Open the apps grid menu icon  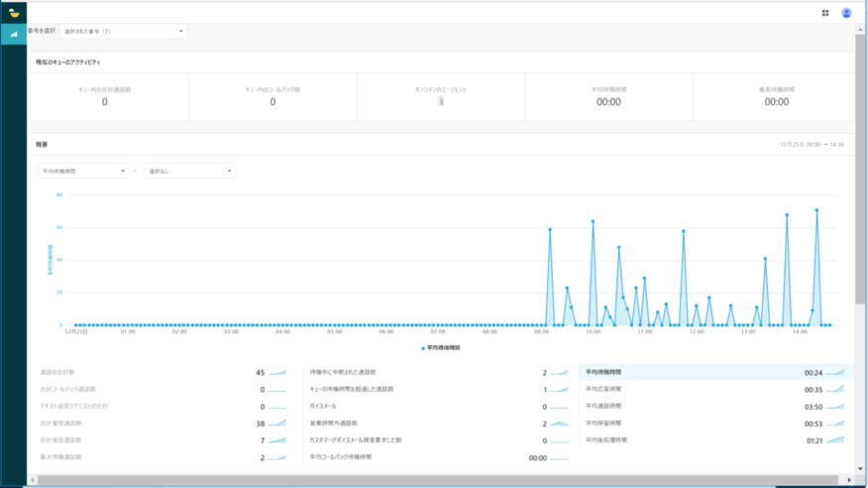click(825, 13)
